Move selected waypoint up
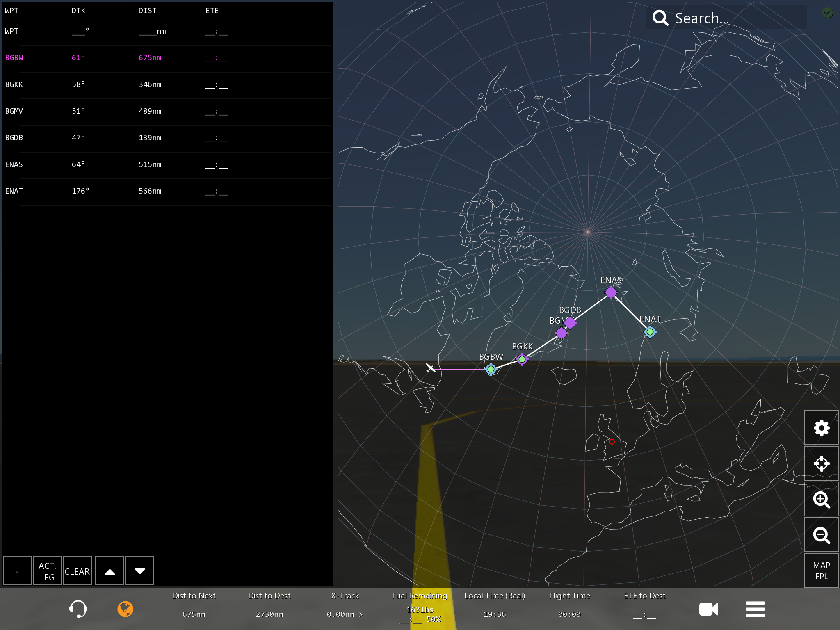The width and height of the screenshot is (840, 630). (110, 571)
